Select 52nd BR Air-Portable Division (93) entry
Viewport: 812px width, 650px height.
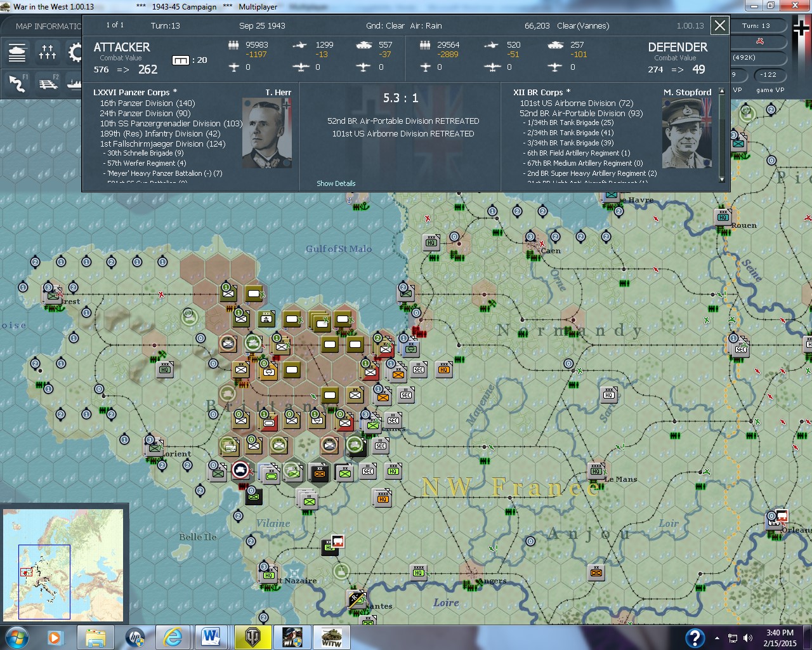[x=581, y=114]
